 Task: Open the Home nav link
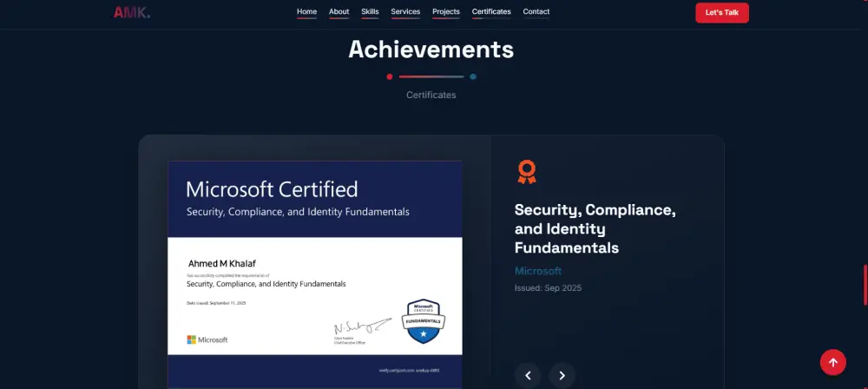point(306,11)
